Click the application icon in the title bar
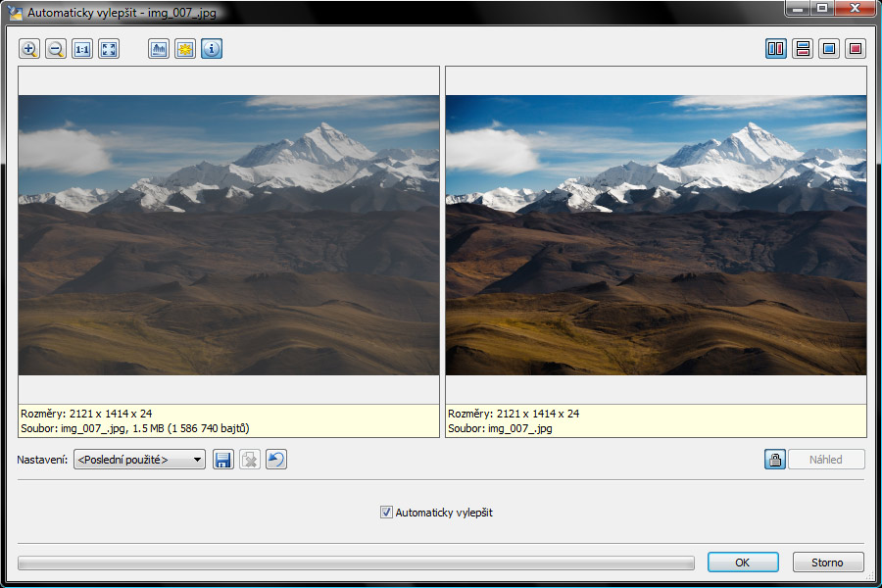The image size is (882, 588). [15, 12]
